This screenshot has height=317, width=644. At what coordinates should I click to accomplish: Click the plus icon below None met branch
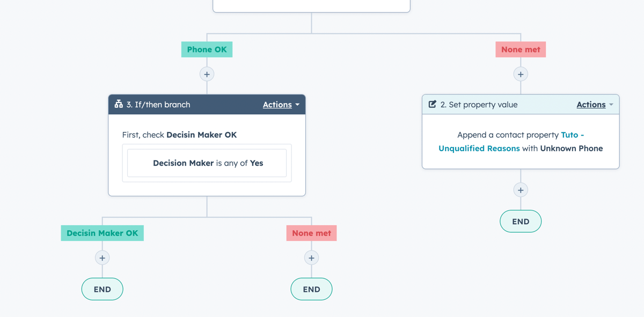[x=521, y=74]
